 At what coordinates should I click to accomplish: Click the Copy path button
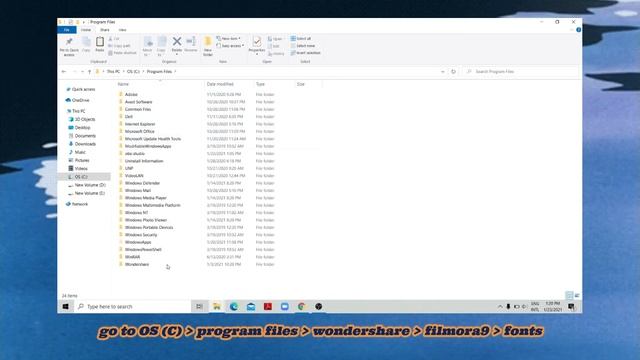(120, 46)
